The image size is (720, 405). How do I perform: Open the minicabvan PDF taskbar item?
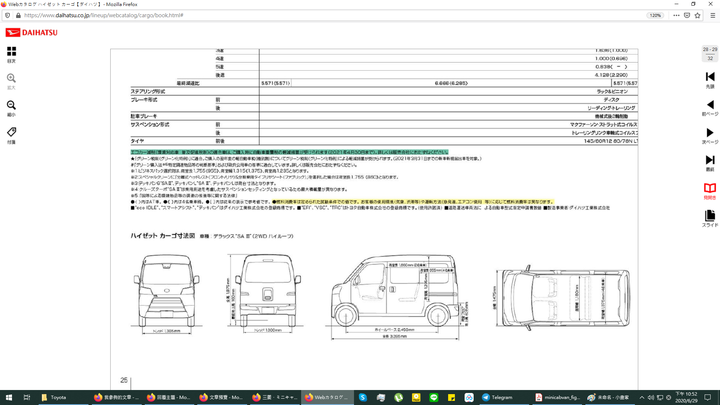[x=557, y=398]
